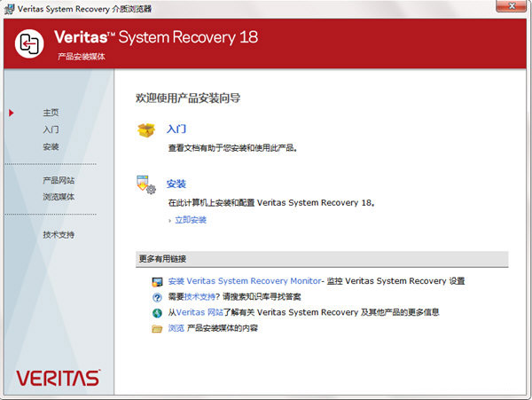Click the 产品安装媒体 subtitle text
The height and width of the screenshot is (400, 532).
[82, 56]
